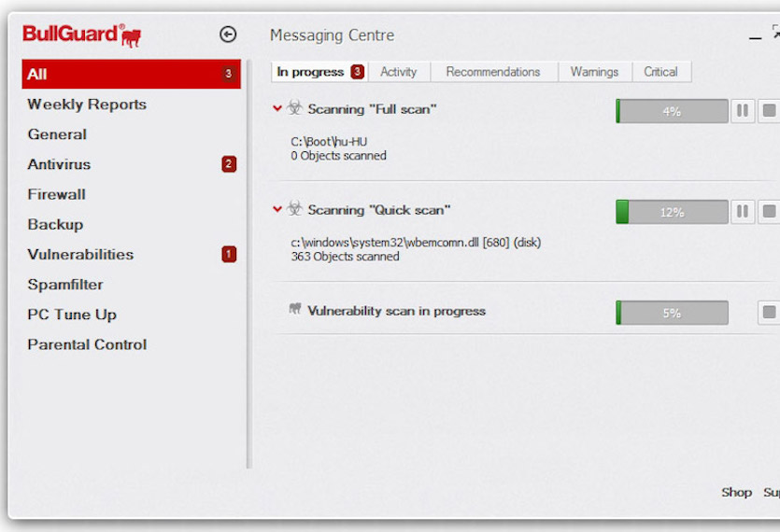Image resolution: width=780 pixels, height=532 pixels.
Task: Switch to the Activity tab
Action: point(399,72)
